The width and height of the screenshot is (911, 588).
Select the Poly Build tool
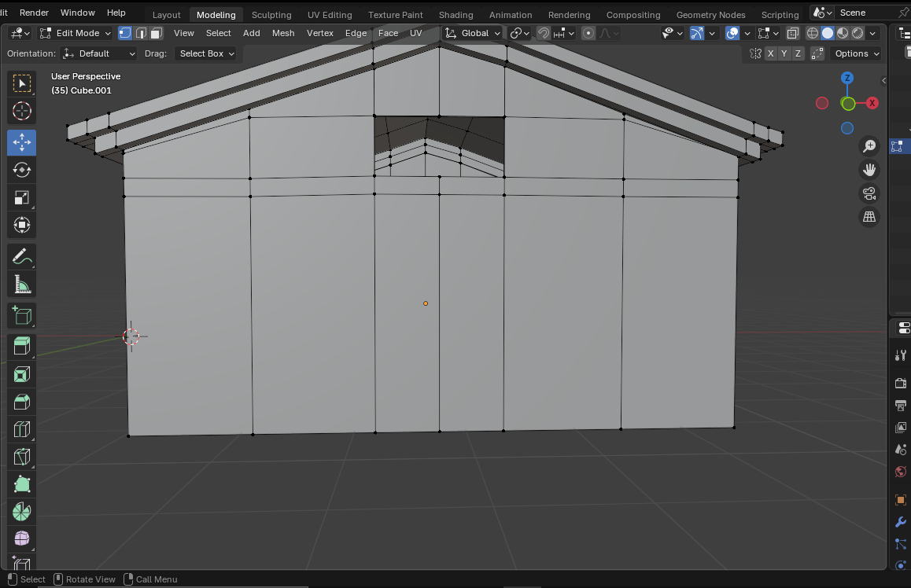tap(21, 485)
